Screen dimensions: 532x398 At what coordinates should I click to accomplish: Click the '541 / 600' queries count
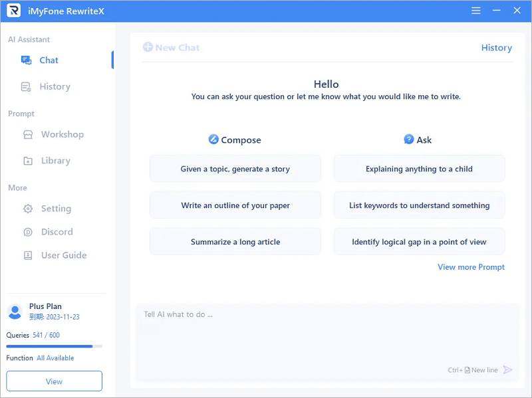46,335
